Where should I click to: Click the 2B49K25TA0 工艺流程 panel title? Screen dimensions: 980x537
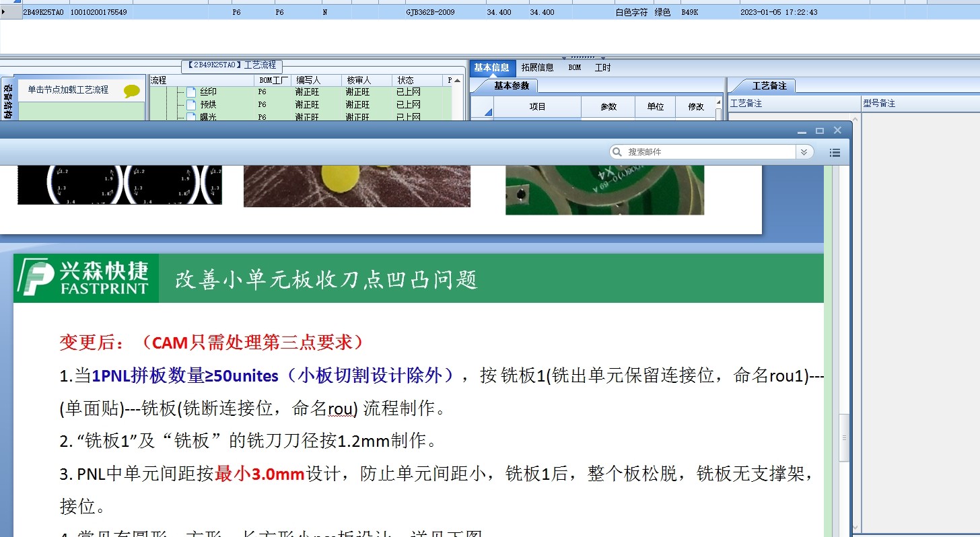click(x=232, y=65)
